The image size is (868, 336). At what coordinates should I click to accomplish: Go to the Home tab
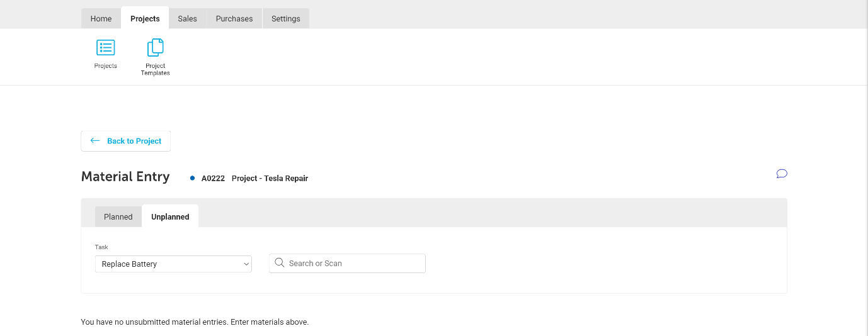point(101,19)
